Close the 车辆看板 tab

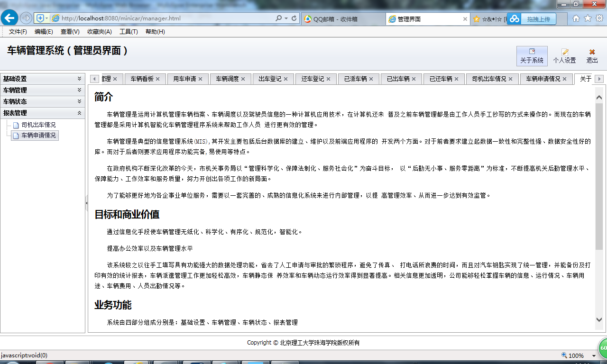157,79
